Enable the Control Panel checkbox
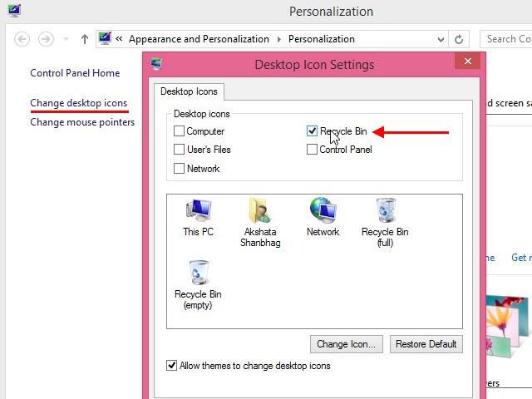532x399 pixels. click(312, 150)
